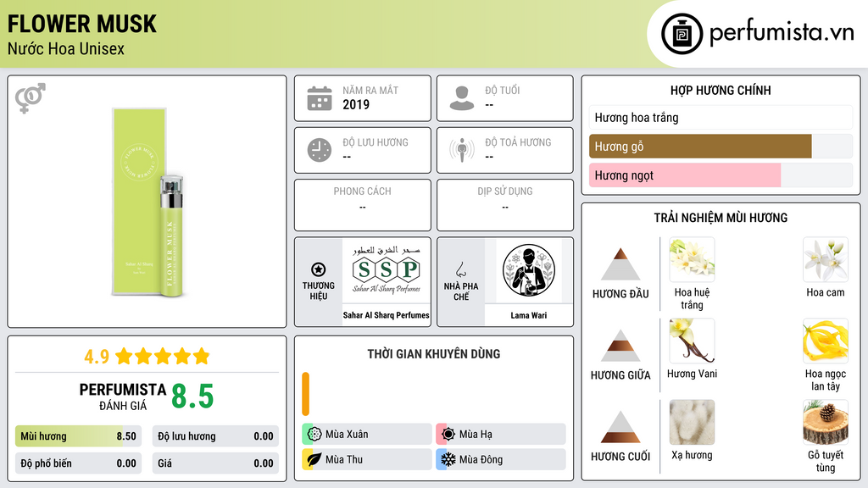The width and height of the screenshot is (868, 488).
Task: Select the Hoa huệ trắng note image
Action: (692, 259)
